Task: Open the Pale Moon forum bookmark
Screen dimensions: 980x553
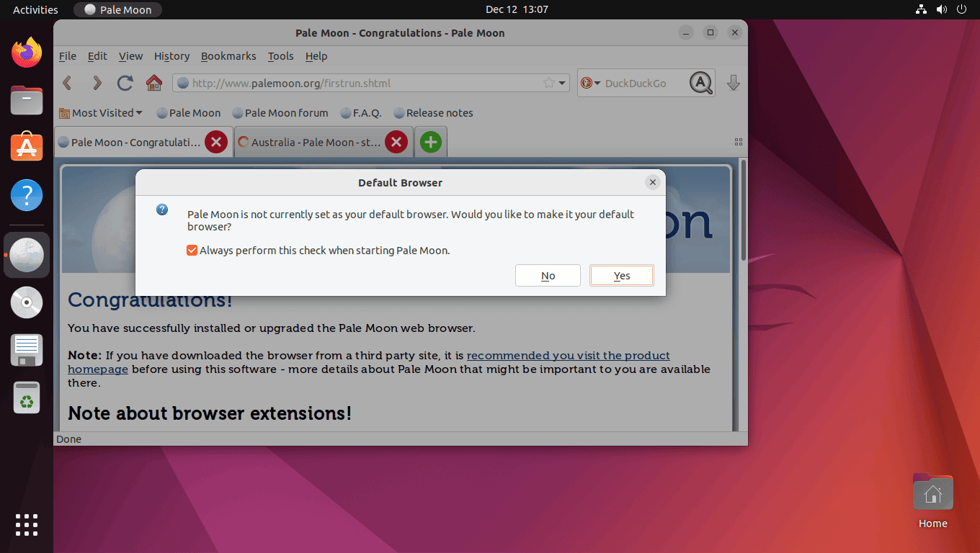Action: (280, 113)
